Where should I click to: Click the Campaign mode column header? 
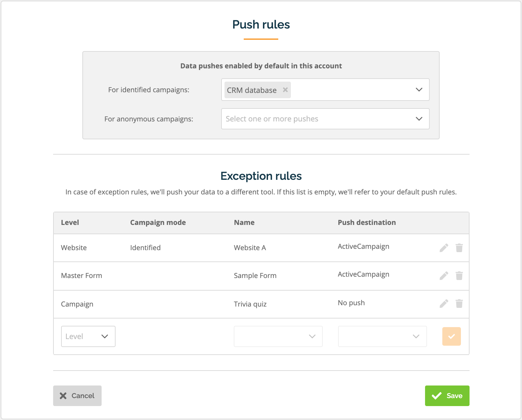pos(158,223)
